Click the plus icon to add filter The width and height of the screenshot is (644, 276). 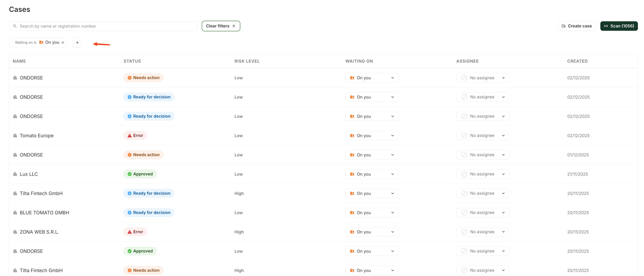pyautogui.click(x=77, y=43)
